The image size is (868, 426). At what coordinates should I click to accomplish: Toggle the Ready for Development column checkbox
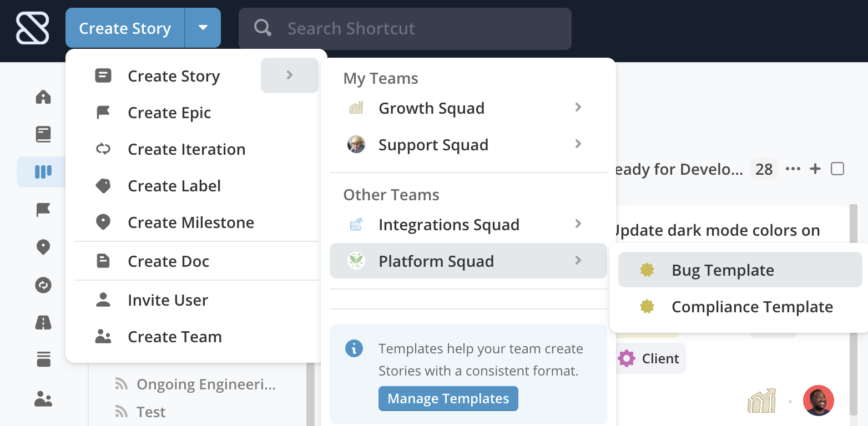pyautogui.click(x=837, y=169)
